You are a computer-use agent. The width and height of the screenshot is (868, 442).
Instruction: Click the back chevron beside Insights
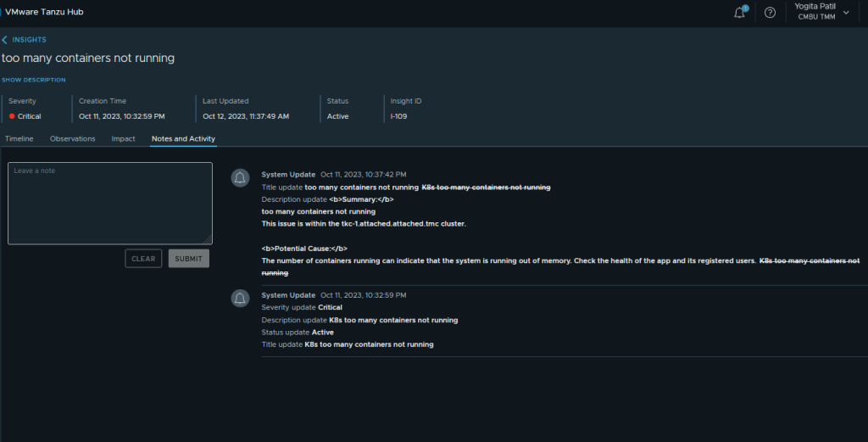coord(4,40)
